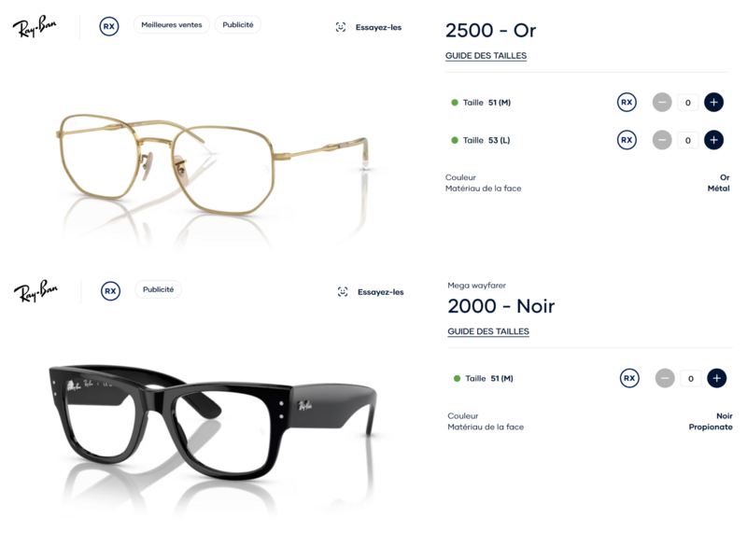Click the minus button for black Taille 51 (M)
747x560 pixels.
(665, 378)
